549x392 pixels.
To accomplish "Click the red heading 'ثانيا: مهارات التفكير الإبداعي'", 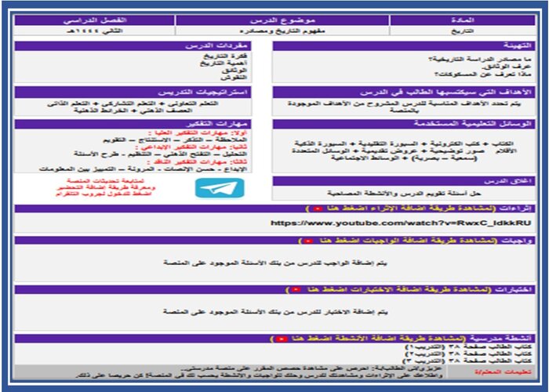I will 193,147.
